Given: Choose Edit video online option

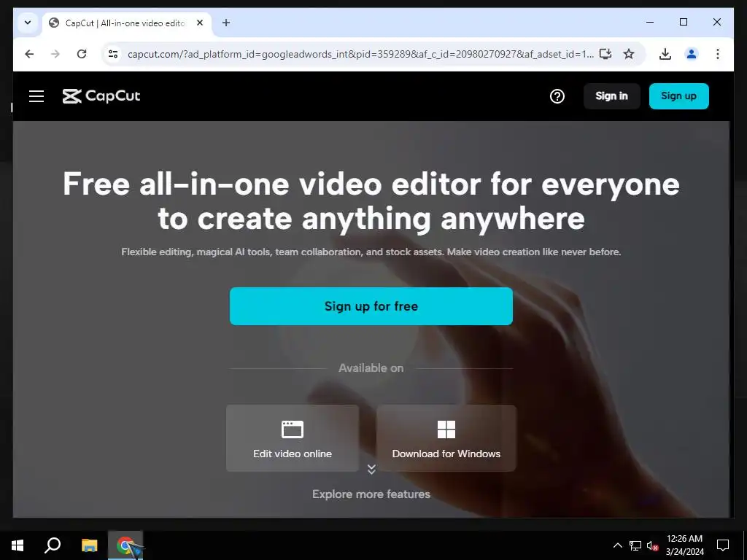Looking at the screenshot, I should coord(293,438).
